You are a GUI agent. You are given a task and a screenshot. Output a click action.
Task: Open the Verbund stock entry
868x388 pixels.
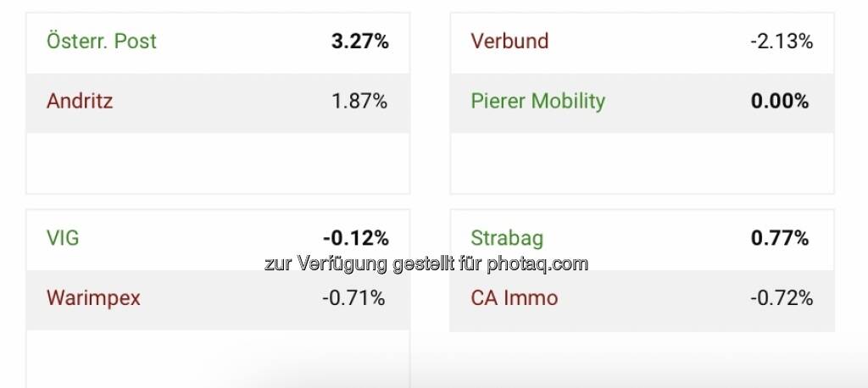[509, 42]
